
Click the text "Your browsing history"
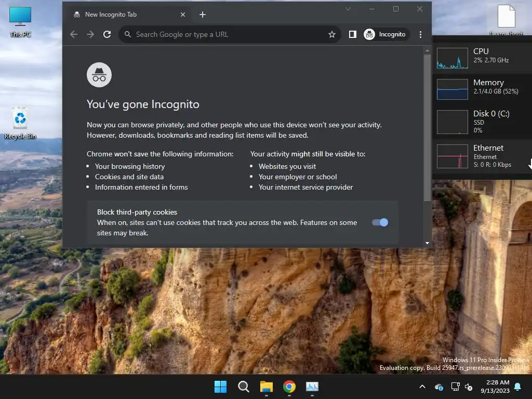(x=130, y=166)
